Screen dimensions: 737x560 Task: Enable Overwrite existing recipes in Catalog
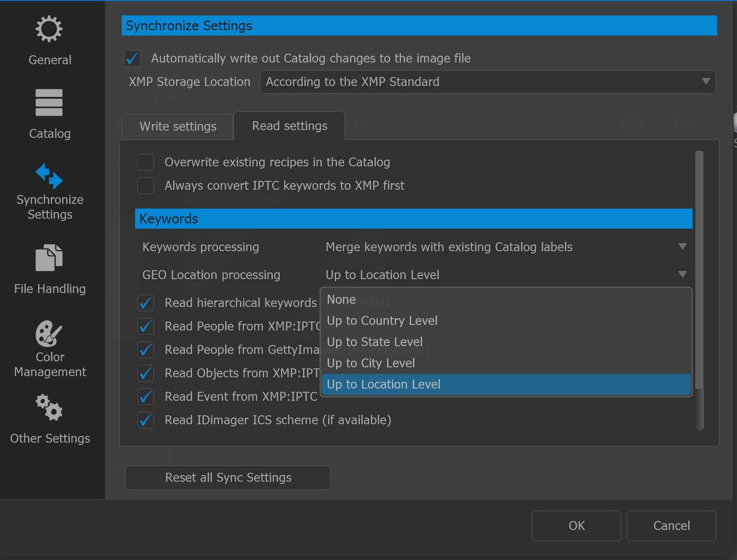[x=146, y=162]
